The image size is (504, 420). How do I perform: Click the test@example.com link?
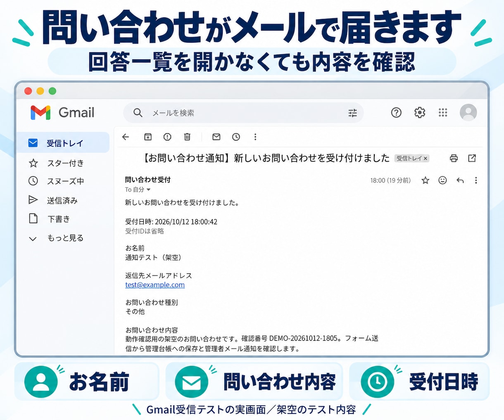[x=155, y=285]
